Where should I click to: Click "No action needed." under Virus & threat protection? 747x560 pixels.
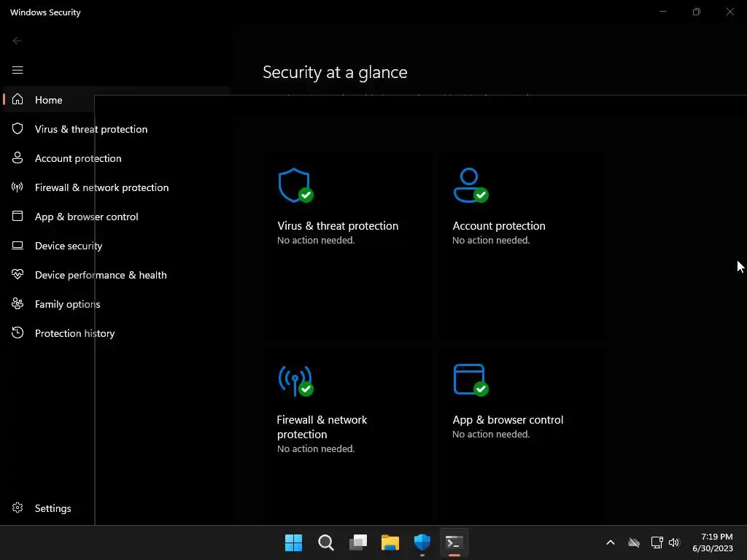316,240
